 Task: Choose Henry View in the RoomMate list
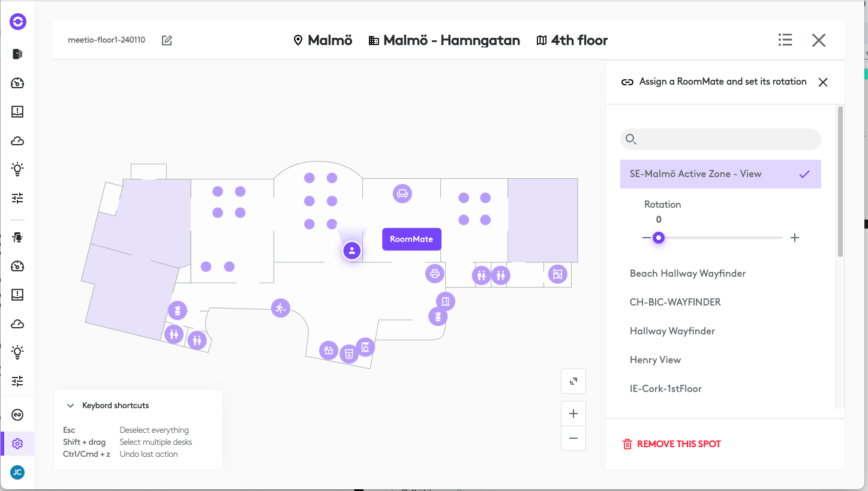click(x=655, y=360)
